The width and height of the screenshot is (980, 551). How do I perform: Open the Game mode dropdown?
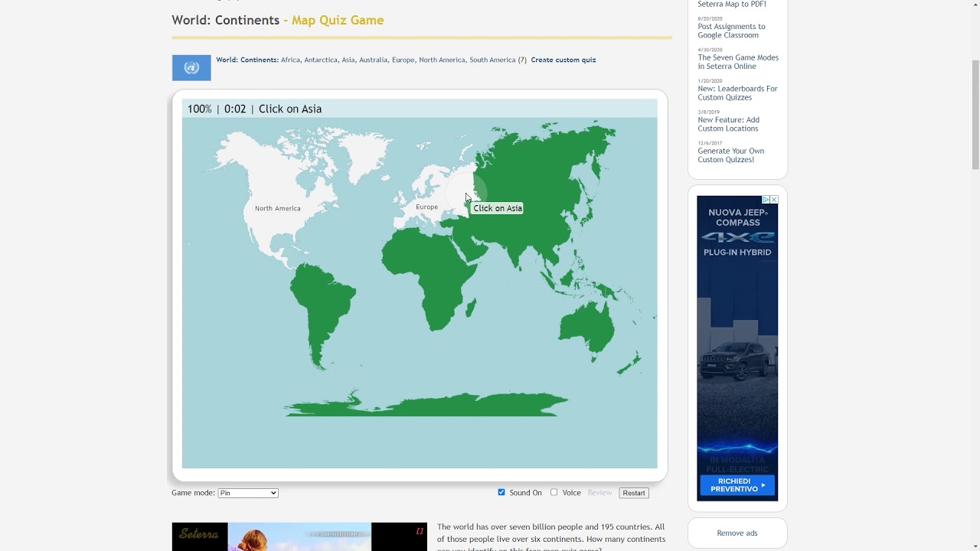coord(248,493)
